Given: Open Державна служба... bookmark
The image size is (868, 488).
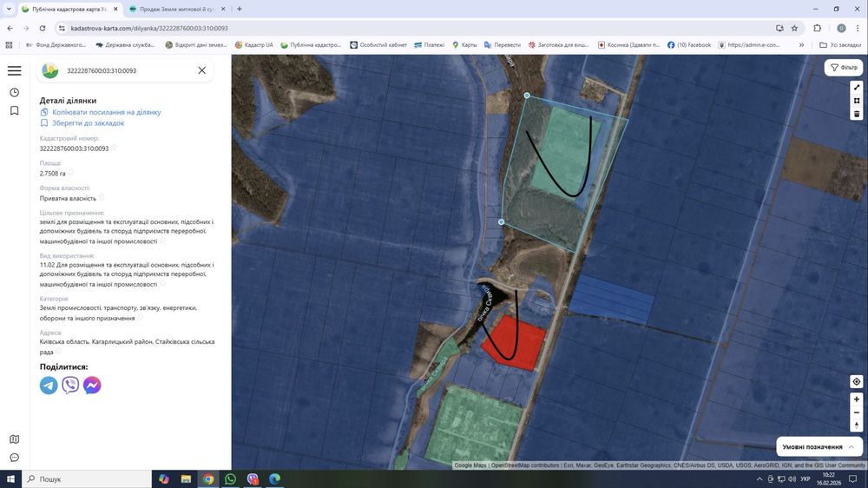Looking at the screenshot, I should pos(124,45).
